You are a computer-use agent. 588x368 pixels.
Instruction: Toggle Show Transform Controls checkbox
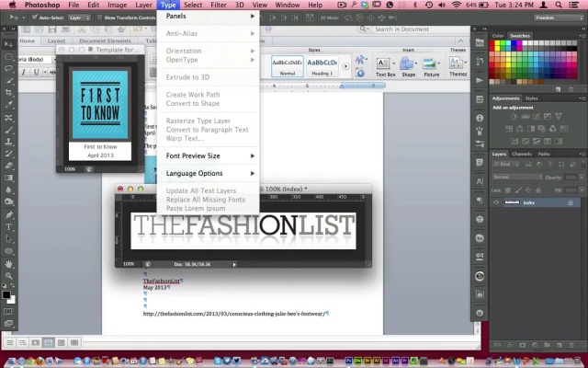100,17
